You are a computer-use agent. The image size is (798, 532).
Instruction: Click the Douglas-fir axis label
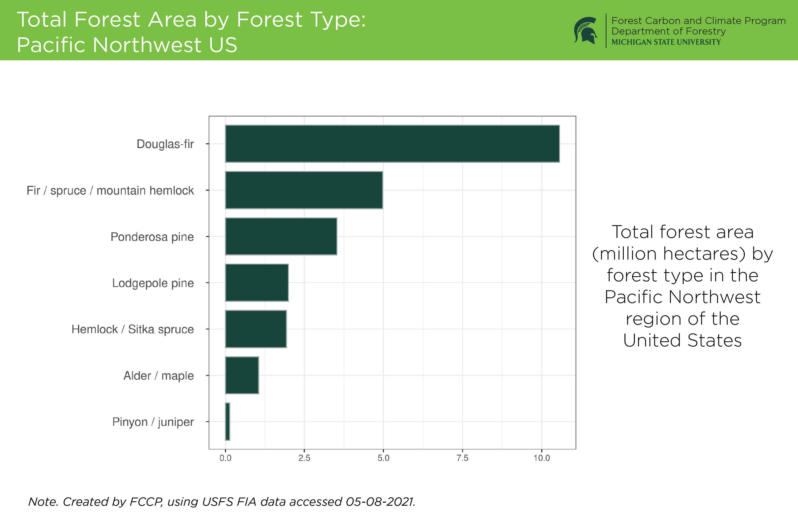click(x=165, y=144)
